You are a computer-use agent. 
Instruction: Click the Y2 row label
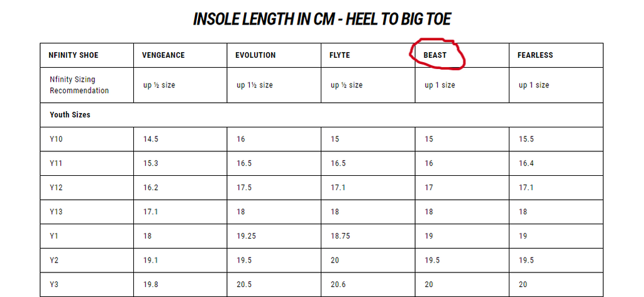(x=54, y=261)
